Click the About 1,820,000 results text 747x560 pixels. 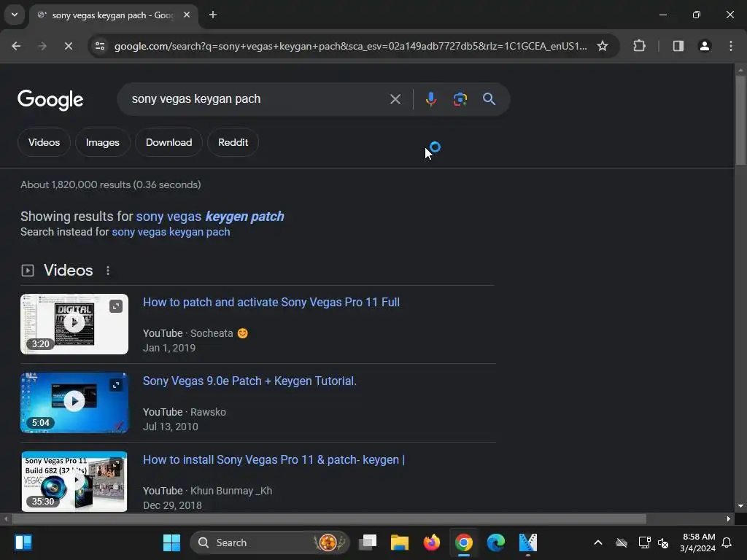pyautogui.click(x=111, y=184)
